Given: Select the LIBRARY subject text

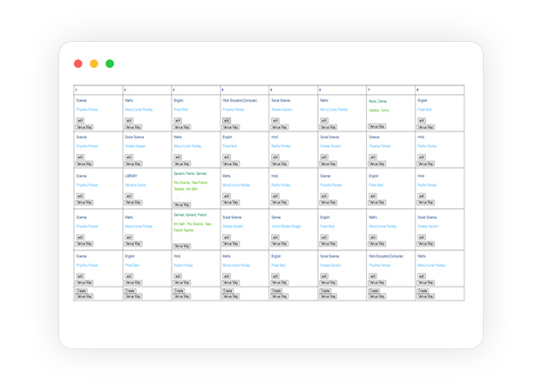Looking at the screenshot, I should point(131,176).
